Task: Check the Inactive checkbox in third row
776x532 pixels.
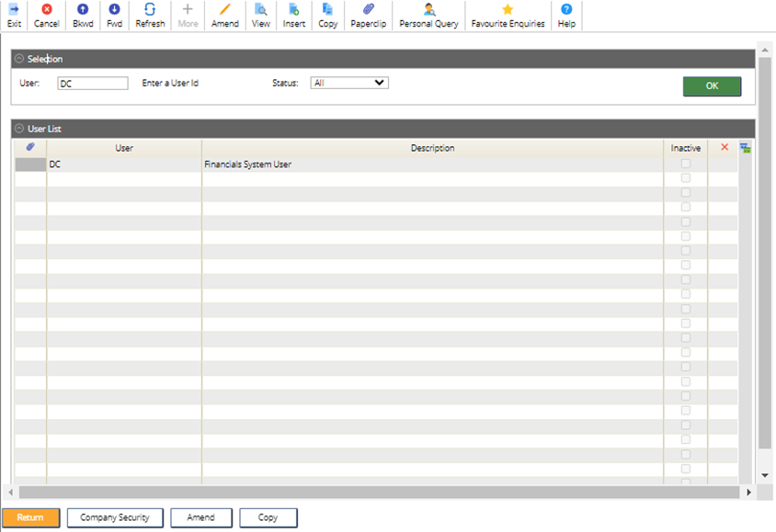Action: point(685,193)
